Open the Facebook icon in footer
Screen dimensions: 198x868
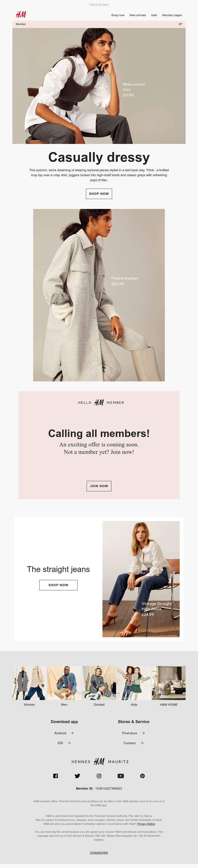click(55, 776)
